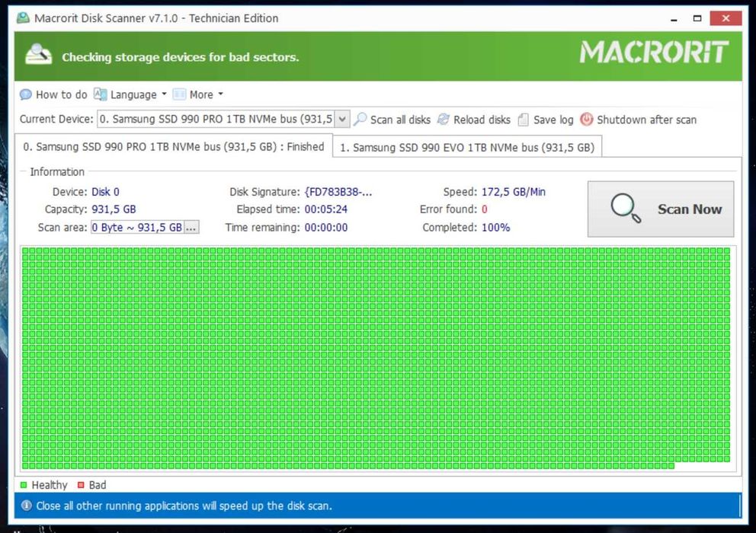The width and height of the screenshot is (756, 533).
Task: Click the Disk Signature value {FD783B38-...
Action: pos(338,192)
